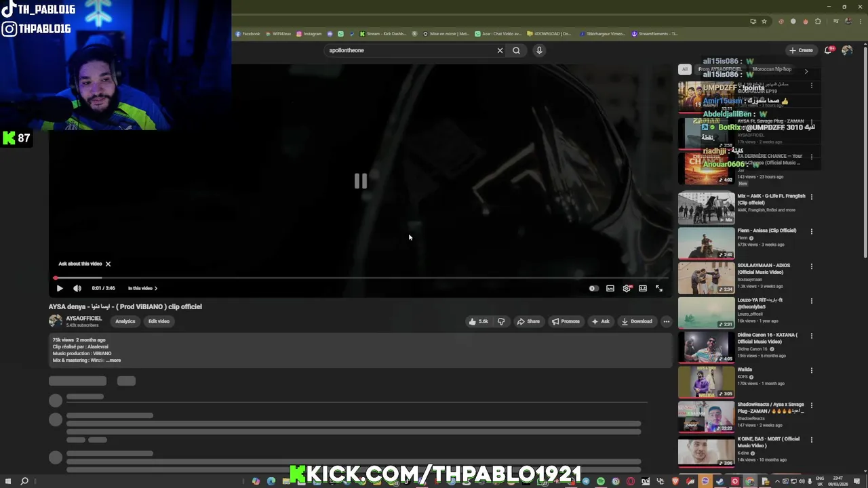The width and height of the screenshot is (868, 488).
Task: Open 'Flenn - Anissa (Clip Officiel)' video
Action: pyautogui.click(x=707, y=243)
